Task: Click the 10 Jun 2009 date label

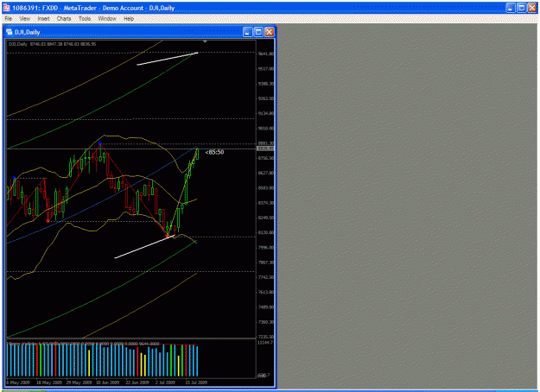Action: point(107,383)
